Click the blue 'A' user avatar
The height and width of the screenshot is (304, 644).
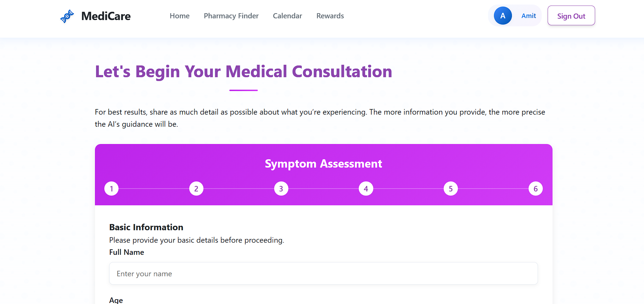(503, 16)
